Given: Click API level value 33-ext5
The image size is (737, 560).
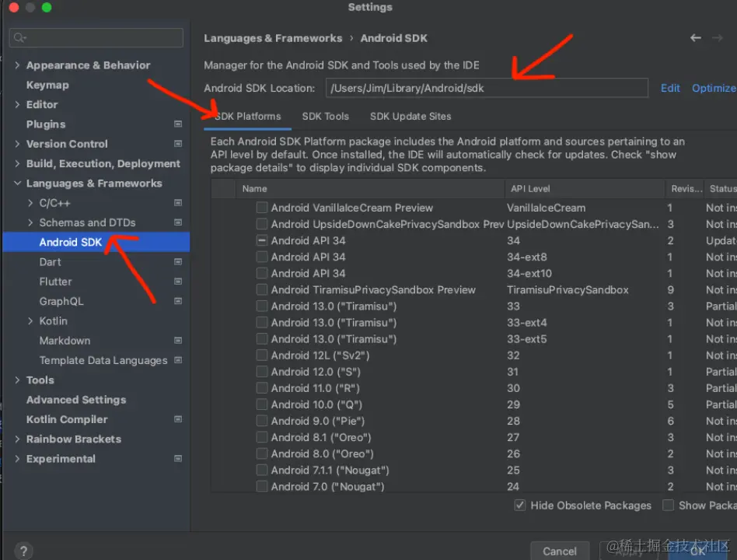Looking at the screenshot, I should click(x=527, y=339).
